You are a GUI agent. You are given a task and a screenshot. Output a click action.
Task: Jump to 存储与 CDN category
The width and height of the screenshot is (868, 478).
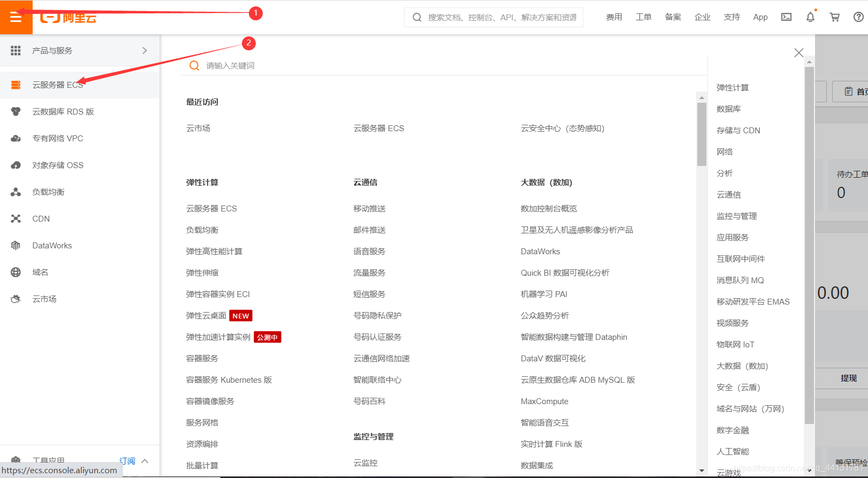[738, 130]
